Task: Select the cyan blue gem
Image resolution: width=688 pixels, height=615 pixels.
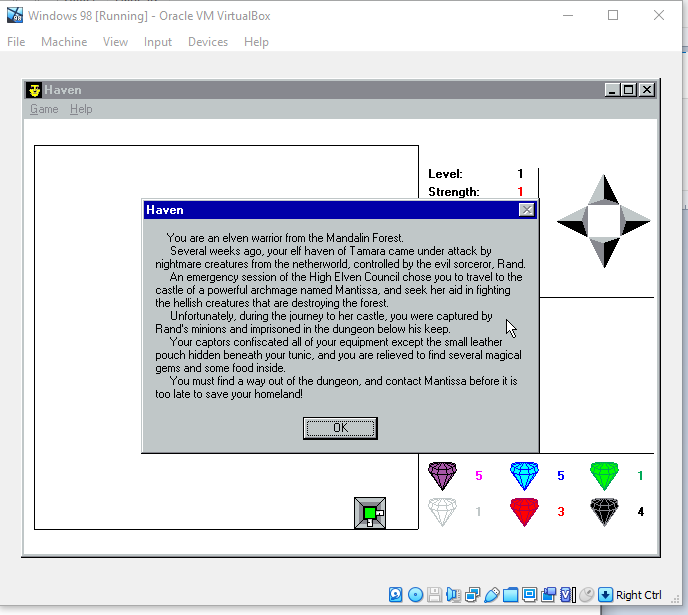Action: [x=524, y=476]
